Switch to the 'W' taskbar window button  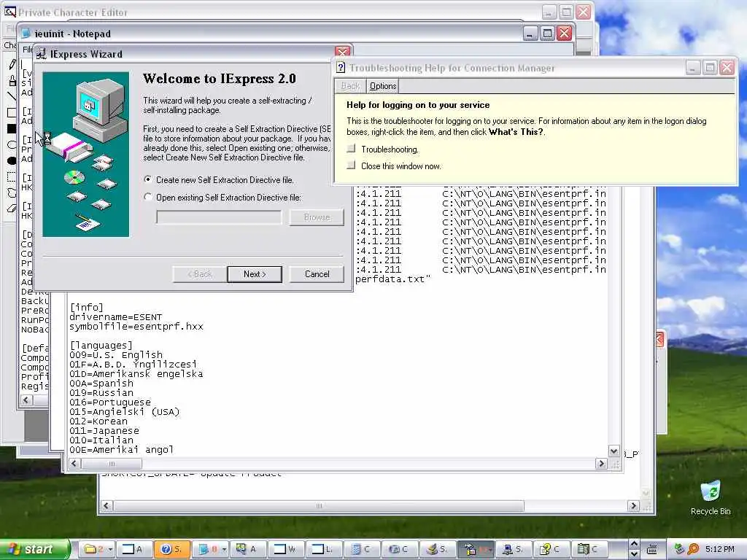point(285,549)
